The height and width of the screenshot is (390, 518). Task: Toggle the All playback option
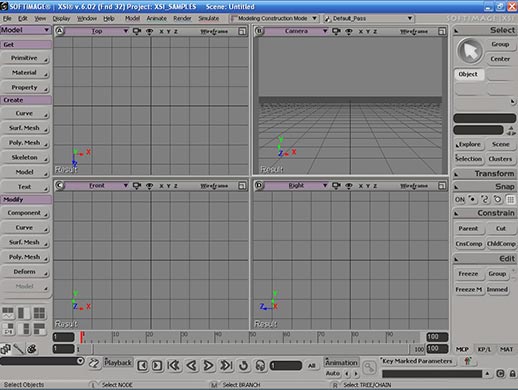click(311, 366)
